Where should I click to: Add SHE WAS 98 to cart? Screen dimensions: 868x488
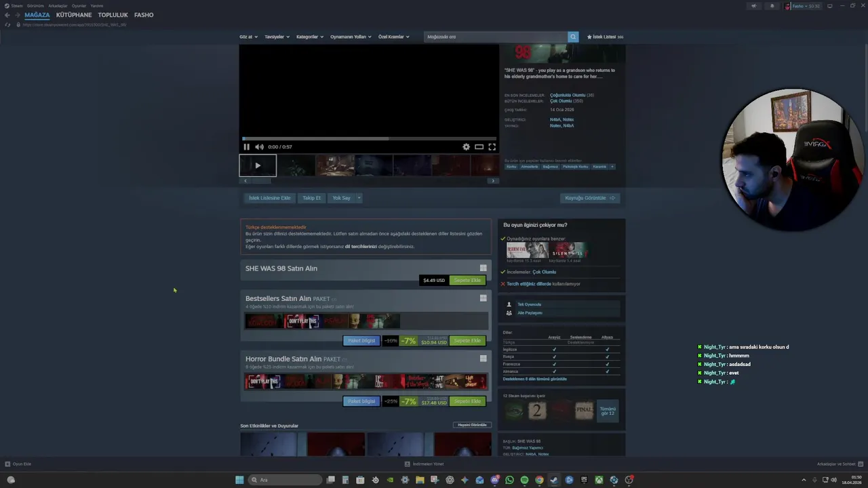pos(467,280)
